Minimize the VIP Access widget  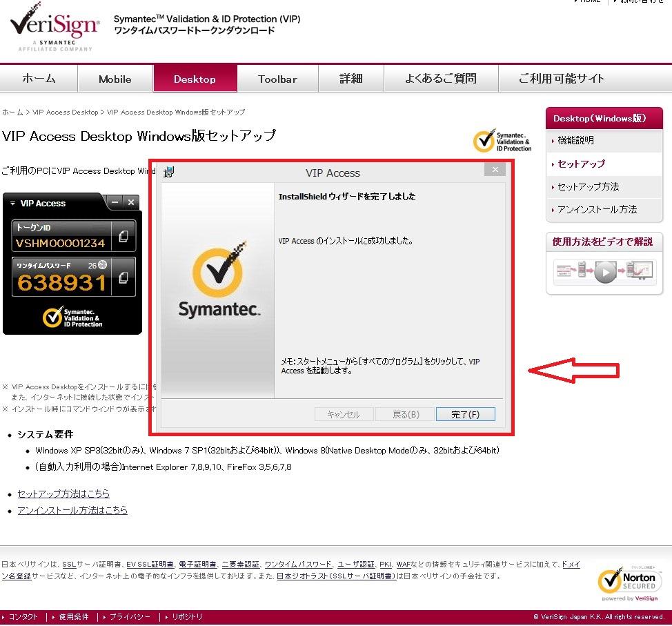tap(115, 202)
